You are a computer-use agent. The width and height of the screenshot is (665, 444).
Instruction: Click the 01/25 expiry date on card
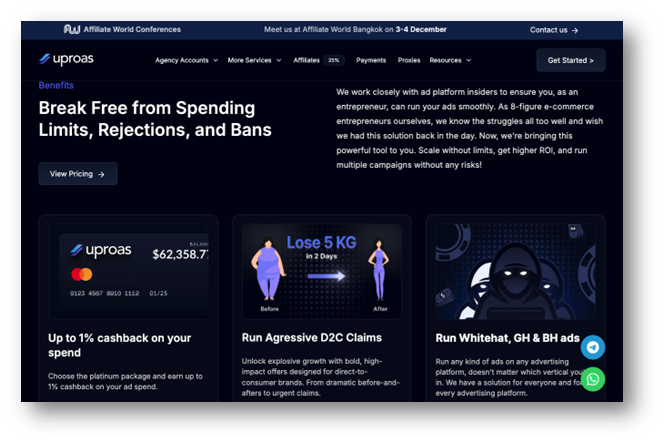click(x=158, y=293)
